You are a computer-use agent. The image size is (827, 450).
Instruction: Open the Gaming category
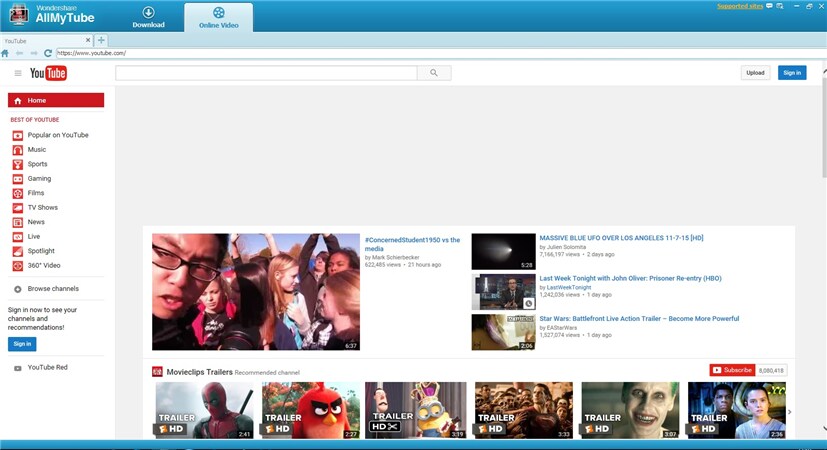pos(40,179)
